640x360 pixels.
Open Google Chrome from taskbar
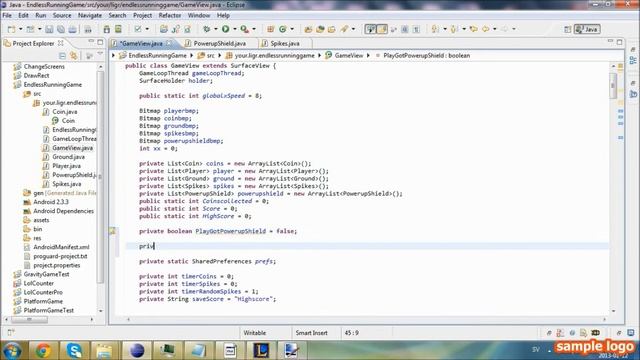point(43,351)
